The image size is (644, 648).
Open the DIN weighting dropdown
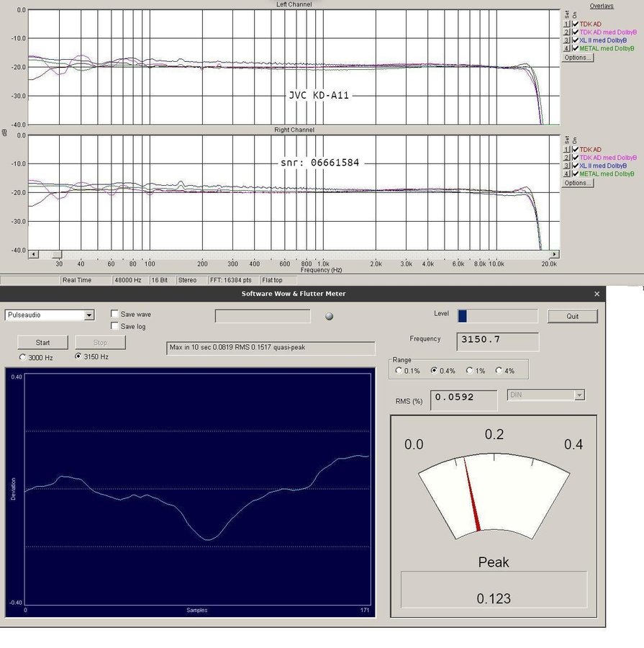coord(579,395)
